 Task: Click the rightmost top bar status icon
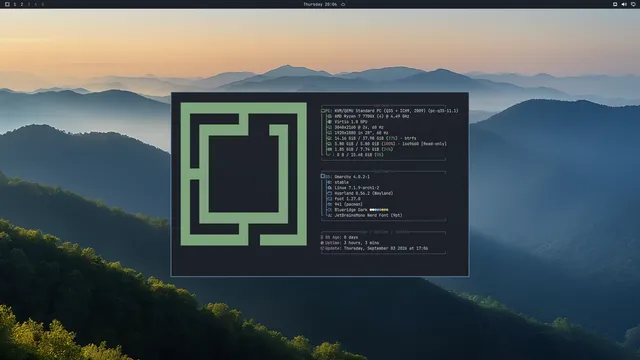(633, 4)
